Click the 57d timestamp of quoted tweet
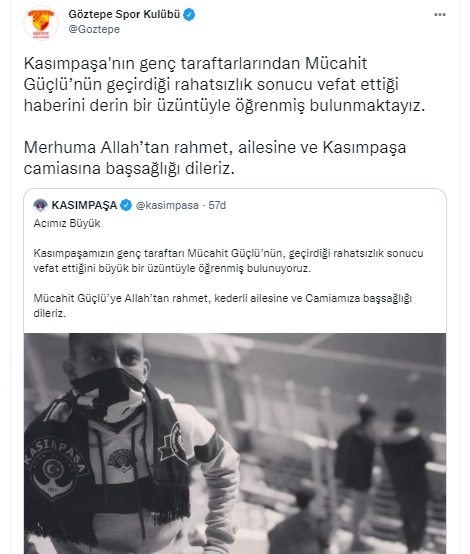470x554 pixels. click(217, 205)
